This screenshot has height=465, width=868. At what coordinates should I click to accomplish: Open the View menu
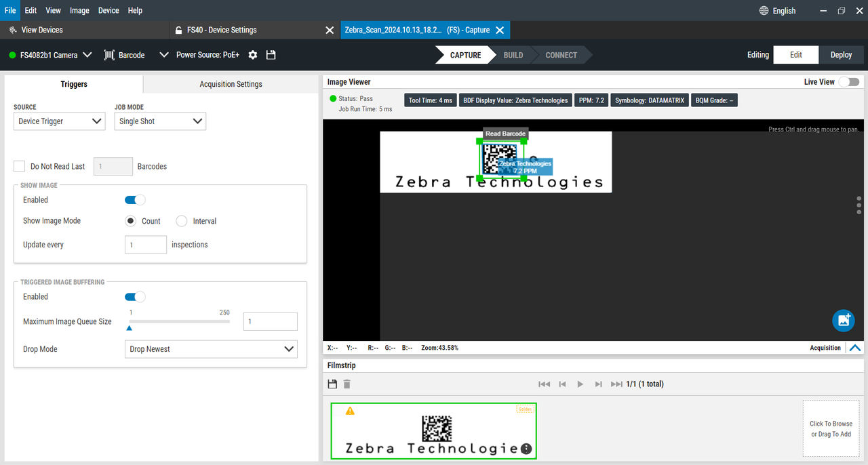pyautogui.click(x=53, y=10)
